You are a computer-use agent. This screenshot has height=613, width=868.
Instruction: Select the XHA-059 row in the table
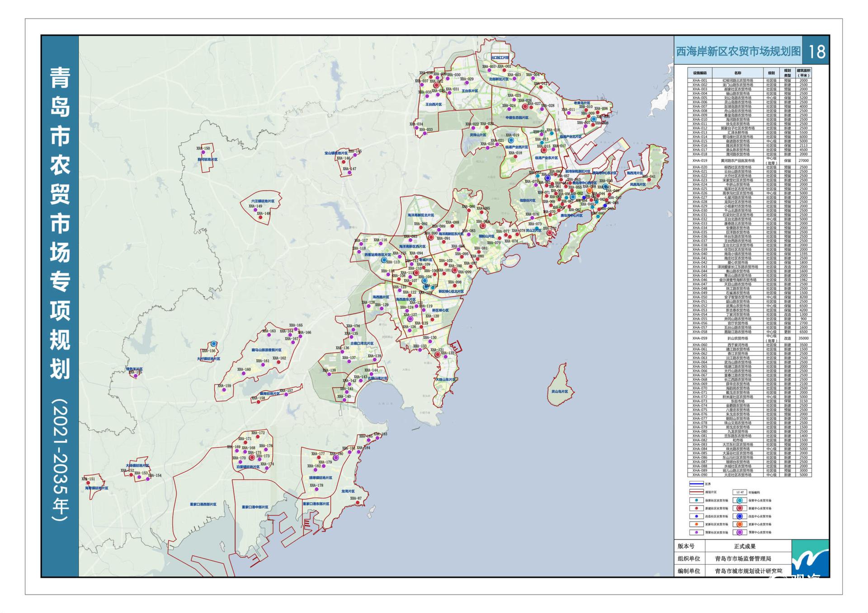[x=750, y=338]
